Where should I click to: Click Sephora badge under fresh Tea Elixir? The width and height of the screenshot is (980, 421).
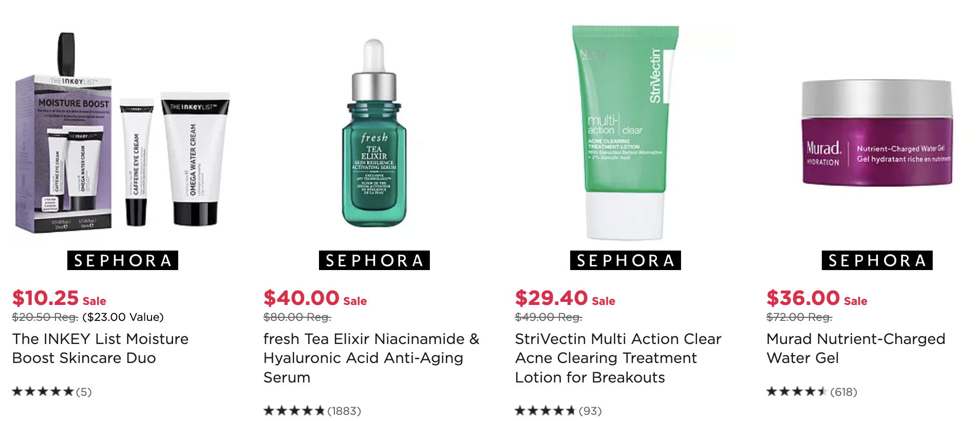374,260
